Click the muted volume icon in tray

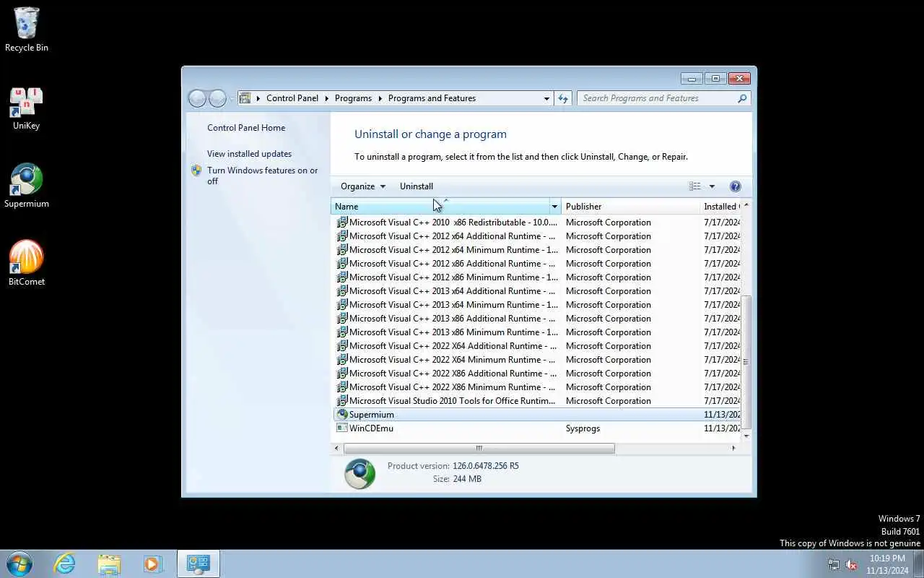[852, 564]
